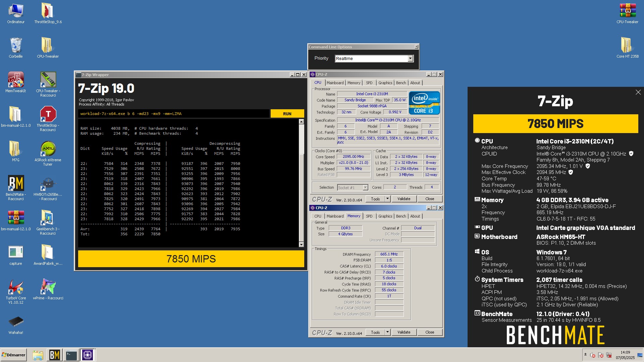Open the MemTweakIt desktop icon
The height and width of the screenshot is (362, 644).
point(16,82)
